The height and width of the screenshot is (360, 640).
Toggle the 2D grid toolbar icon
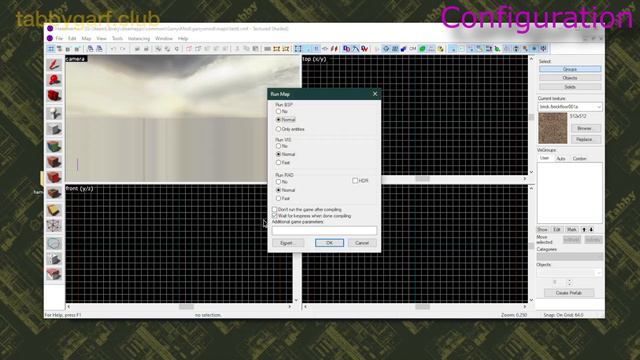pyautogui.click(x=51, y=49)
